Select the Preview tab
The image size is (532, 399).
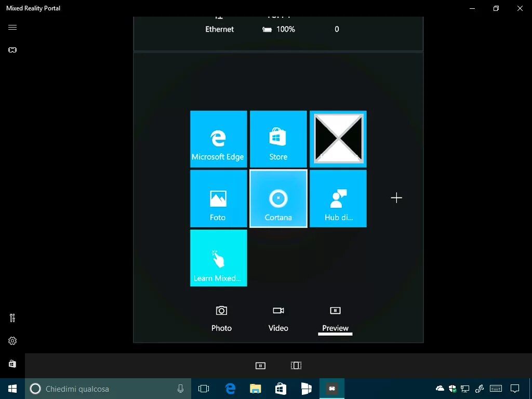point(335,320)
